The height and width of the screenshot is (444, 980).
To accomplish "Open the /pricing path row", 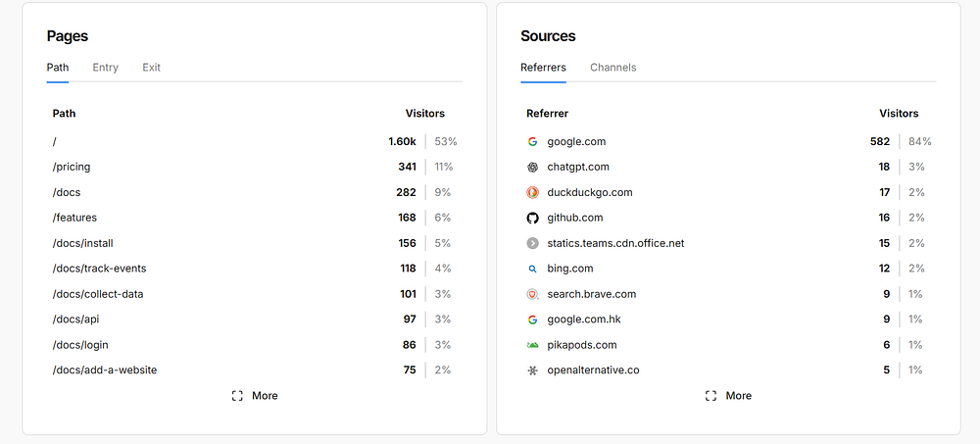I will 72,167.
